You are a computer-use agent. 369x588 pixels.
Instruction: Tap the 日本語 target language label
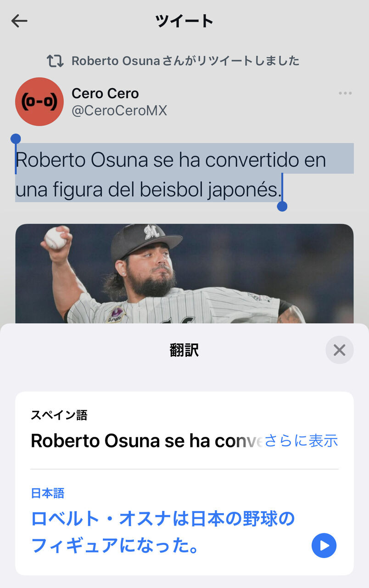(48, 493)
